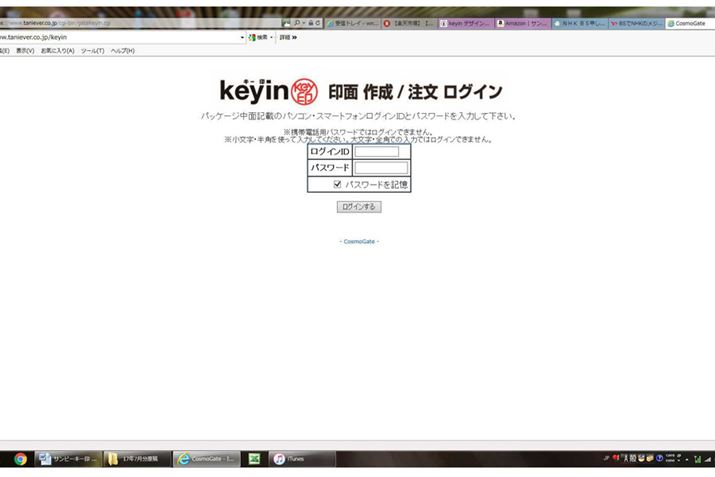Switch to the keyin デザイン browser tab
This screenshot has height=477, width=715.
click(466, 23)
